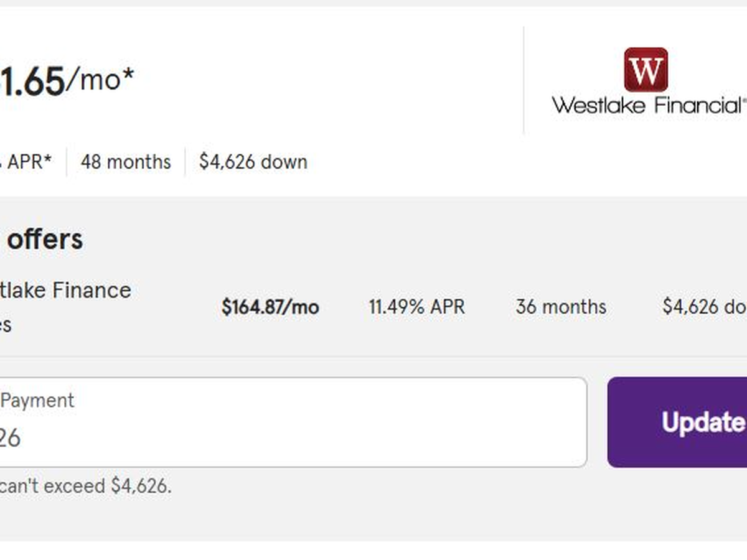Select the Westlake Finance lender name
The height and width of the screenshot is (560, 747).
65,290
